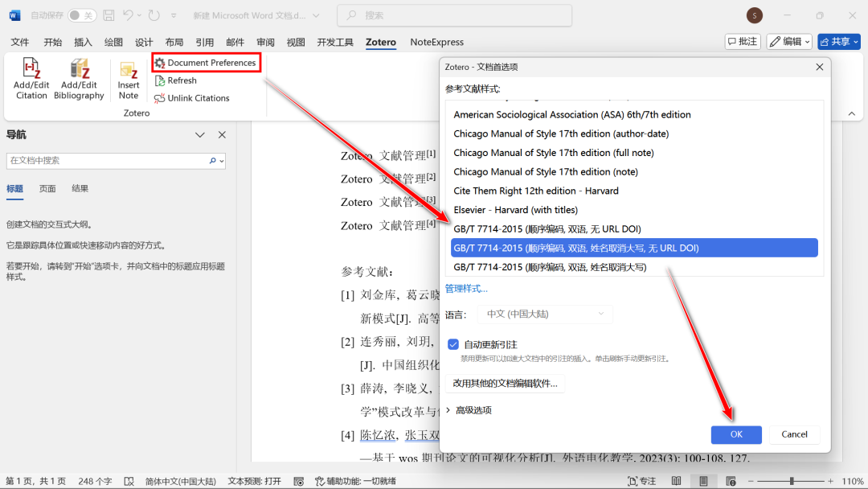Open the 语言 language dropdown

click(x=544, y=314)
